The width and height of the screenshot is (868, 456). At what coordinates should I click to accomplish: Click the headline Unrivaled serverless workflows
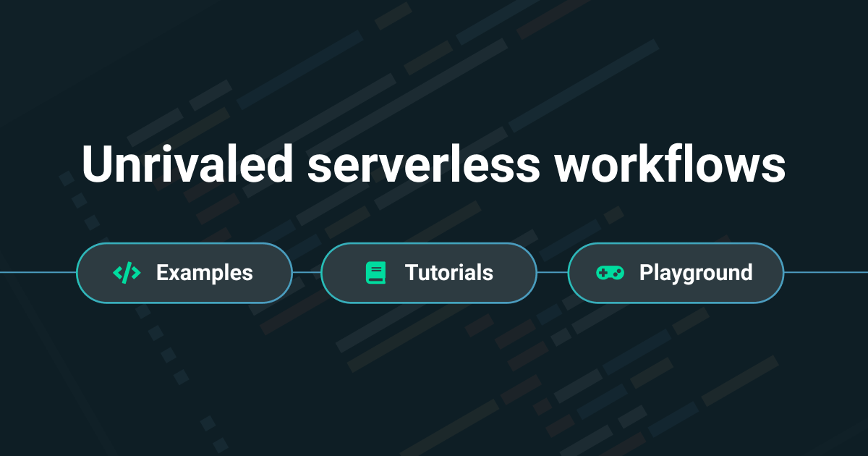[434, 163]
